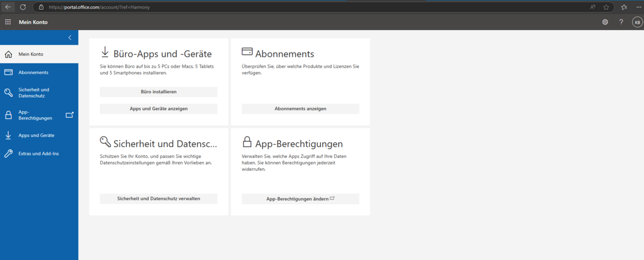This screenshot has width=644, height=260.
Task: Click the browser back arrow
Action: 9,7
